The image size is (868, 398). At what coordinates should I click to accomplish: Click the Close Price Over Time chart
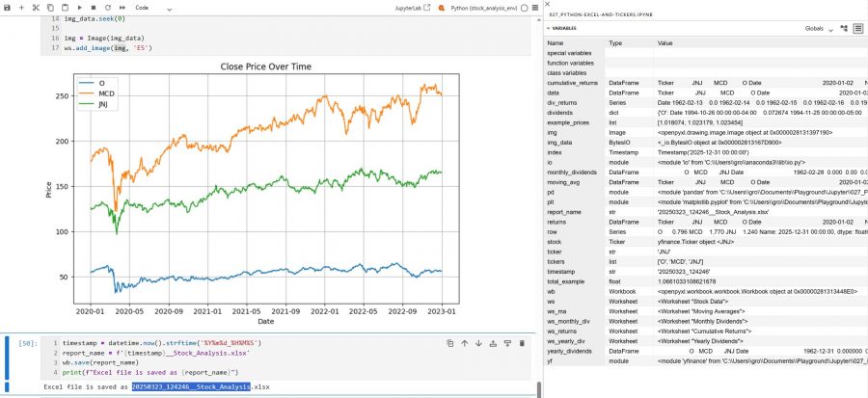pos(253,193)
